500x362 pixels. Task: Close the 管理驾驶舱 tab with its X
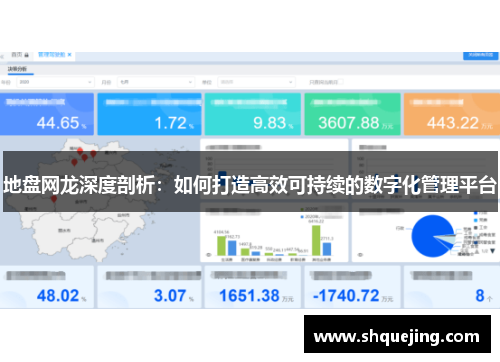pos(69,55)
